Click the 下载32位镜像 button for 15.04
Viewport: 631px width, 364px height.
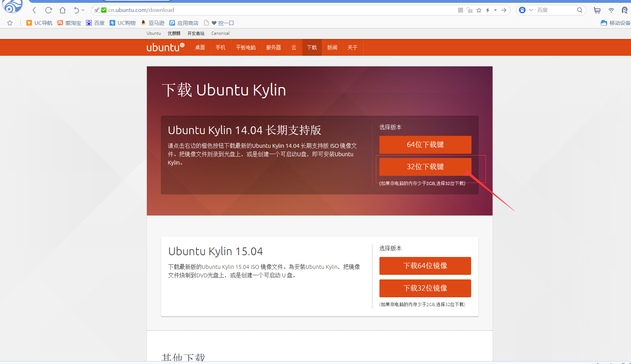click(425, 288)
